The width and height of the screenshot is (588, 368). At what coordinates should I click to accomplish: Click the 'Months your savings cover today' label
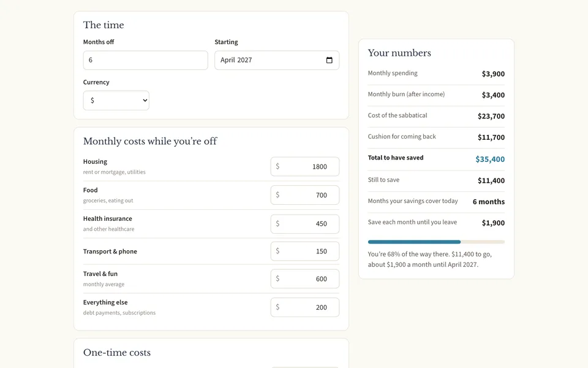coord(413,201)
